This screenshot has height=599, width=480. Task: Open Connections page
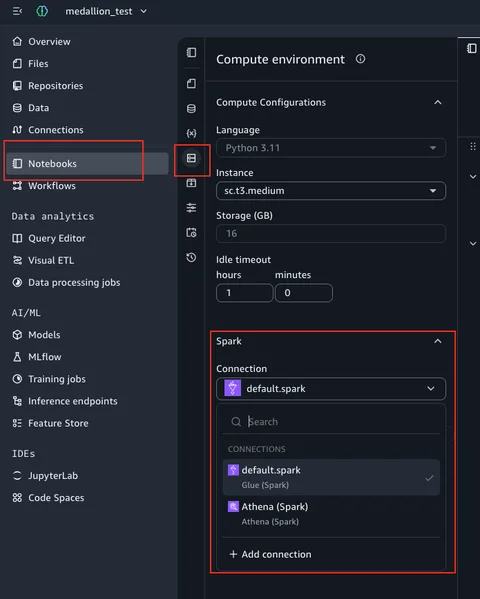coord(48,130)
